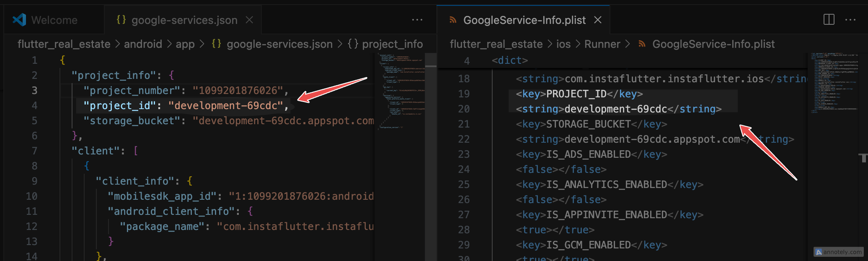Screen dimensions: 868x261
Task: Click the plist file icon in GoogleService-Info tab
Action: click(x=453, y=20)
